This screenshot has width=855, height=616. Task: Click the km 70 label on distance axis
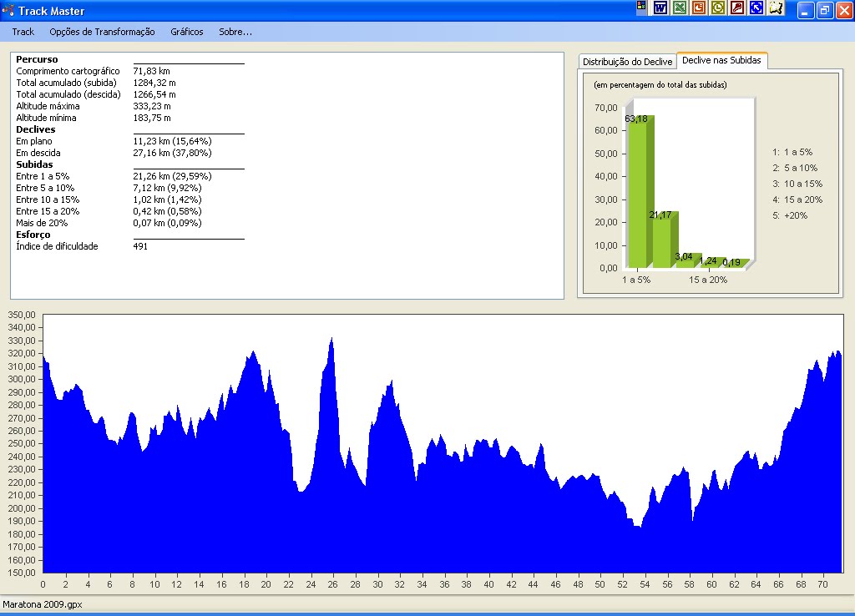tap(822, 584)
